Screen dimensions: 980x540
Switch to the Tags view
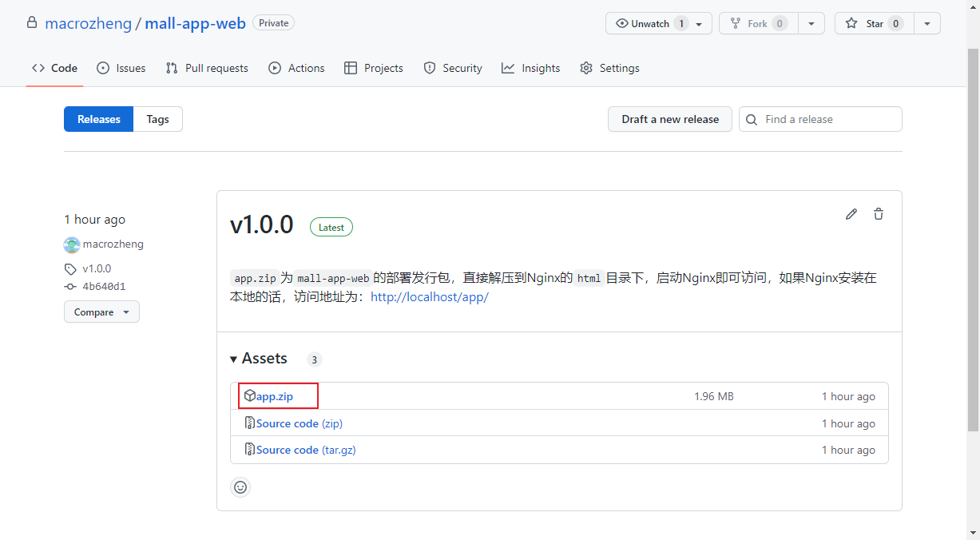pyautogui.click(x=158, y=119)
